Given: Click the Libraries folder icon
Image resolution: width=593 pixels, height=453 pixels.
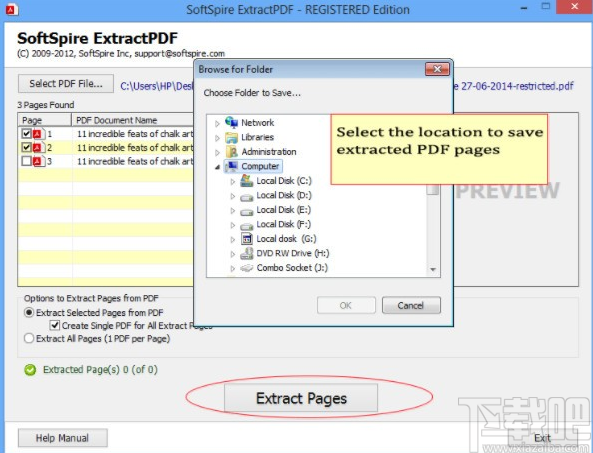Looking at the screenshot, I should click(x=231, y=137).
